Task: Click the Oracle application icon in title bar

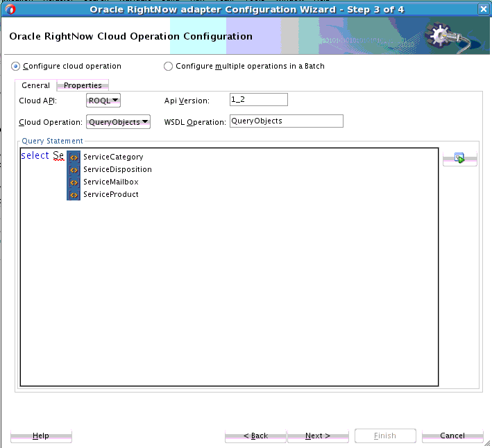Action: click(x=10, y=10)
